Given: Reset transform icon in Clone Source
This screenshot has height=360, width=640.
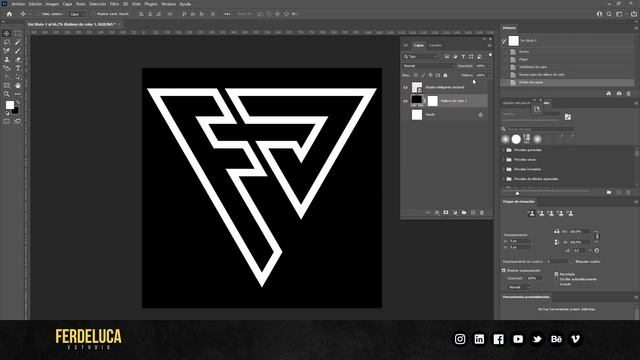Looking at the screenshot, I should [597, 251].
